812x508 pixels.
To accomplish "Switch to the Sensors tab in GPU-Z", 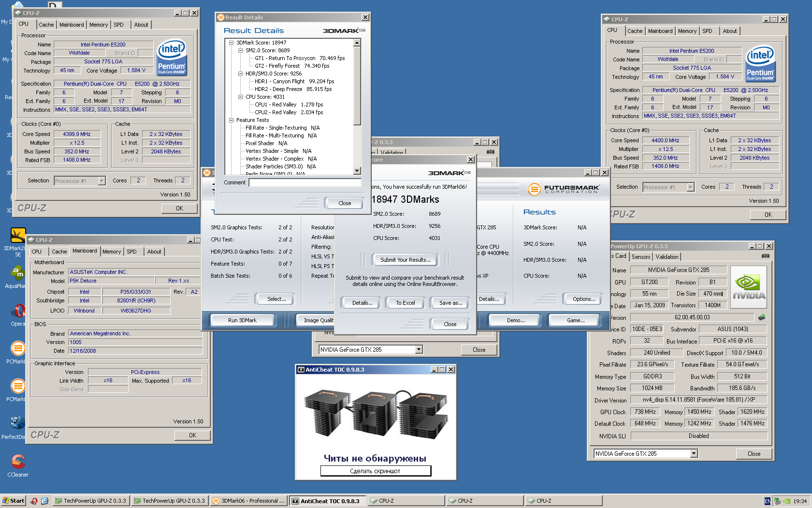I will click(x=641, y=257).
